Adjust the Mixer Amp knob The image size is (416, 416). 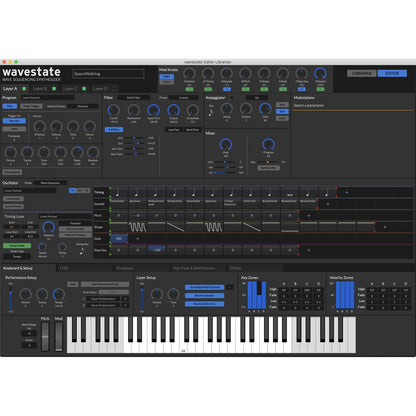(x=226, y=144)
